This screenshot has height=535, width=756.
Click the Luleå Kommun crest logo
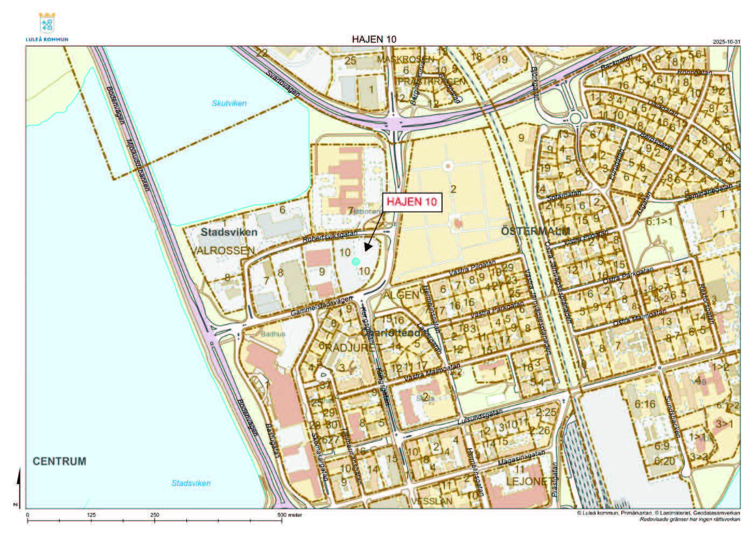47,25
